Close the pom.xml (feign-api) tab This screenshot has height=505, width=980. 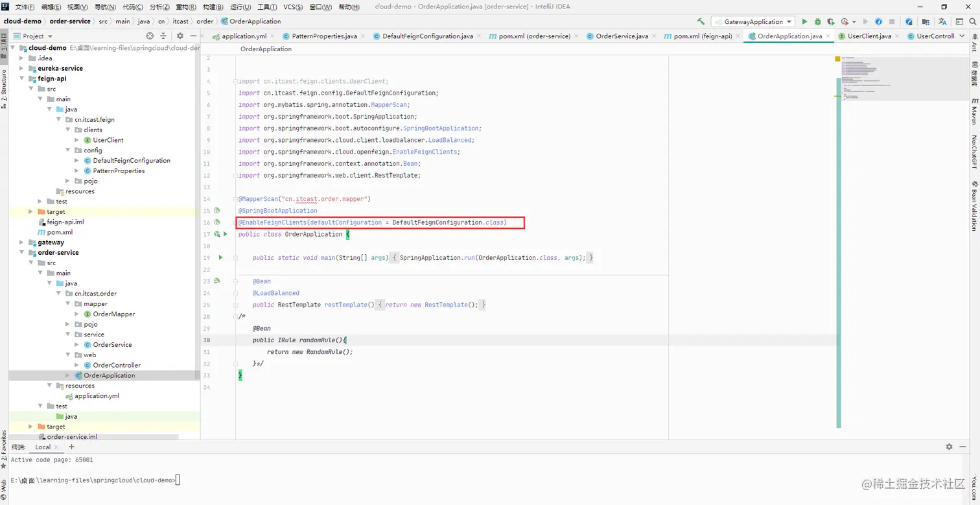(738, 36)
